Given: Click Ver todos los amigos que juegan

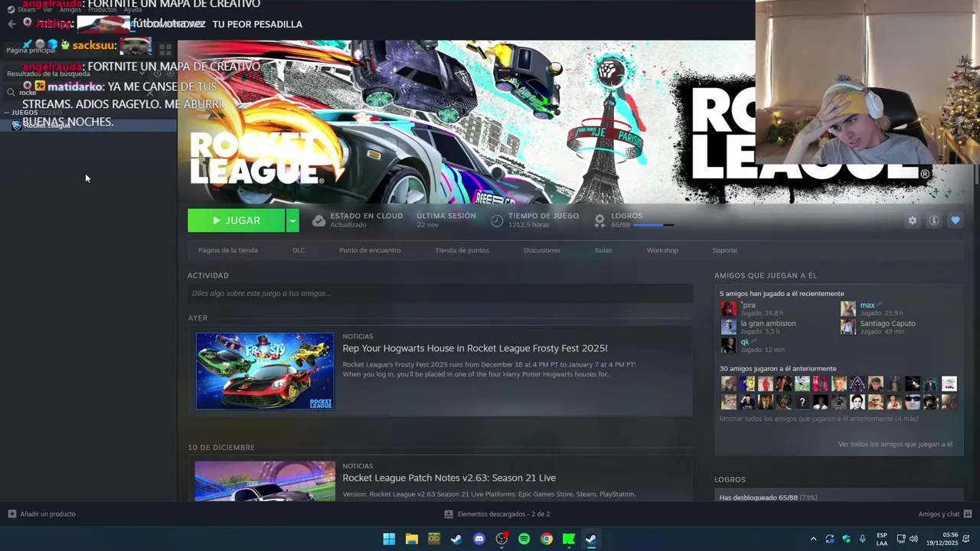Looking at the screenshot, I should point(895,444).
